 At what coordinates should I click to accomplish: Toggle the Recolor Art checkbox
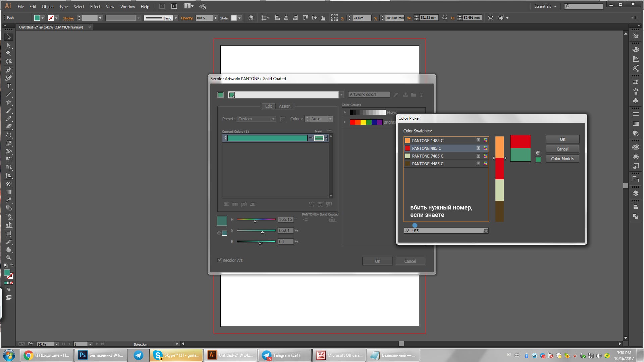click(220, 260)
